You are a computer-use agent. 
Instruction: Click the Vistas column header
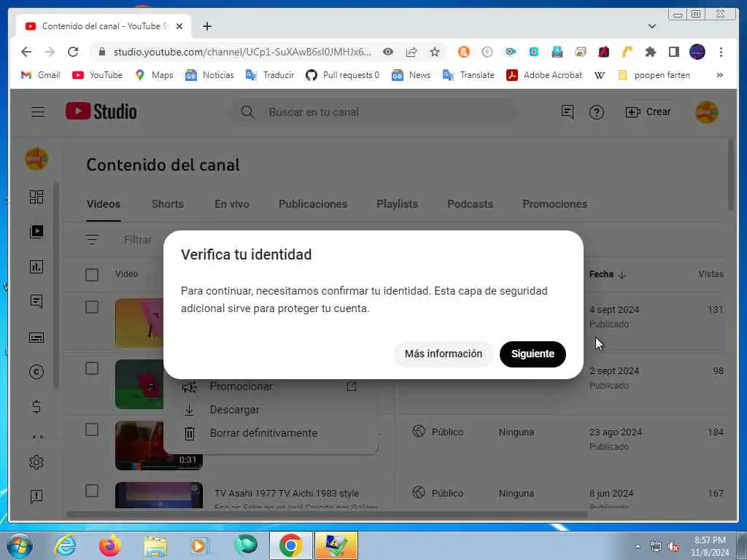pyautogui.click(x=711, y=274)
